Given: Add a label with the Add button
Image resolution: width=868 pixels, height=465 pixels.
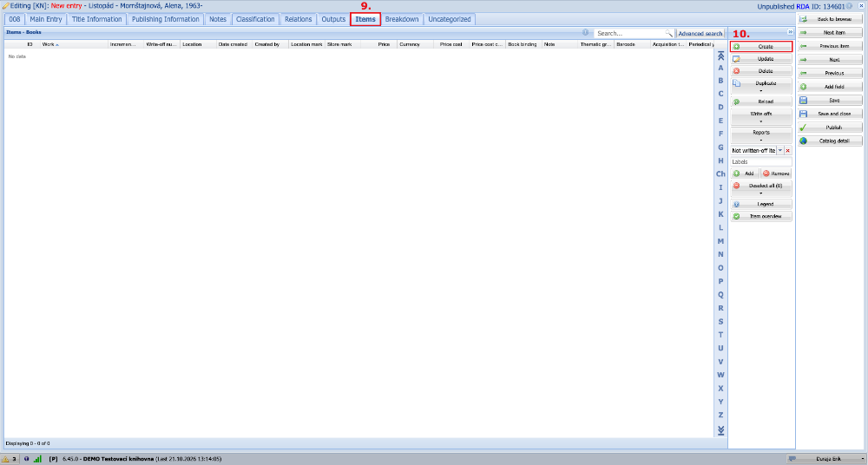Looking at the screenshot, I should point(745,174).
